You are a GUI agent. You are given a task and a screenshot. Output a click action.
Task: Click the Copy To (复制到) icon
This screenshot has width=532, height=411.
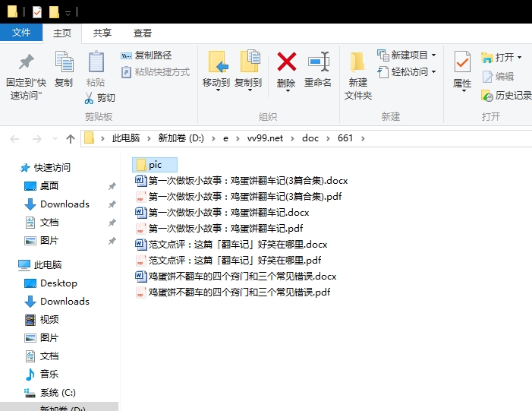(x=250, y=61)
